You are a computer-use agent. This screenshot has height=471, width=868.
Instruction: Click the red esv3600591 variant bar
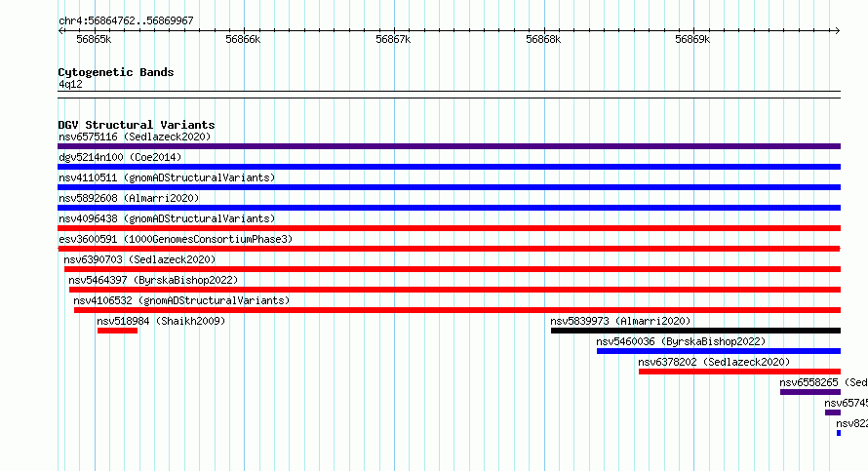tap(449, 249)
